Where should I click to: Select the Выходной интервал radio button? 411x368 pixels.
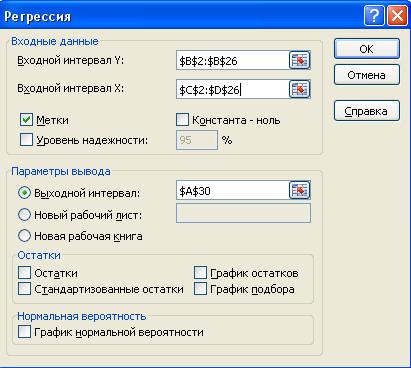[24, 193]
